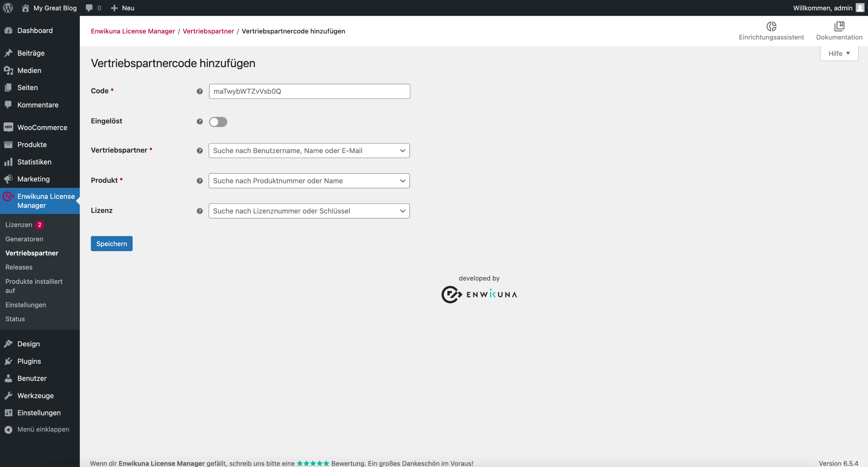Image resolution: width=868 pixels, height=467 pixels.
Task: Go to Releases in the sidebar submenu
Action: point(19,267)
